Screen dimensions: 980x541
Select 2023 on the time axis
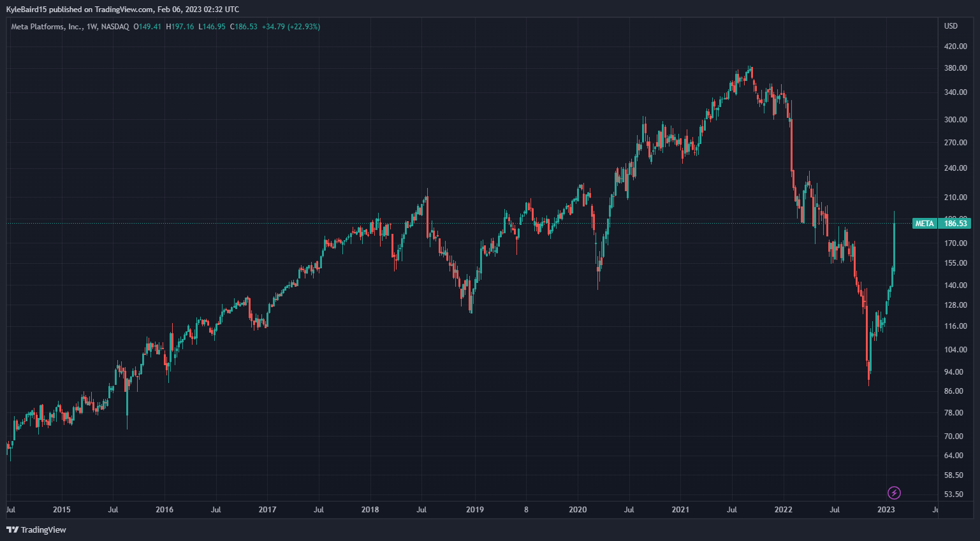(886, 510)
